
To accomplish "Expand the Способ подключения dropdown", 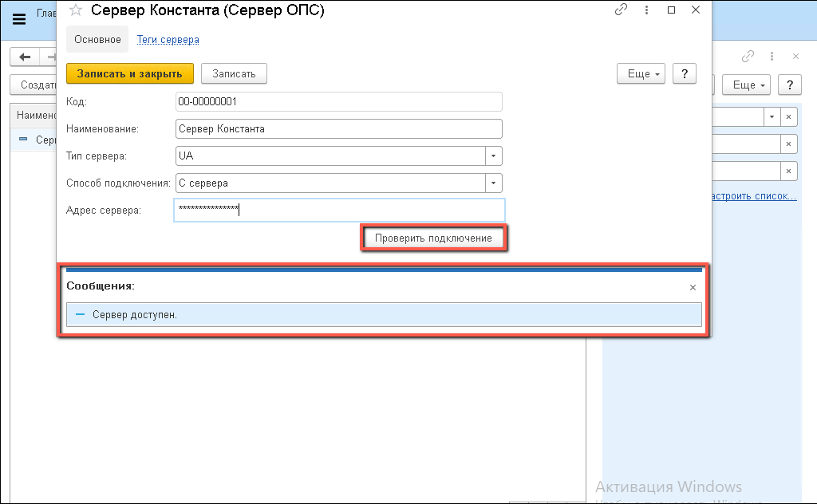I will pos(494,183).
